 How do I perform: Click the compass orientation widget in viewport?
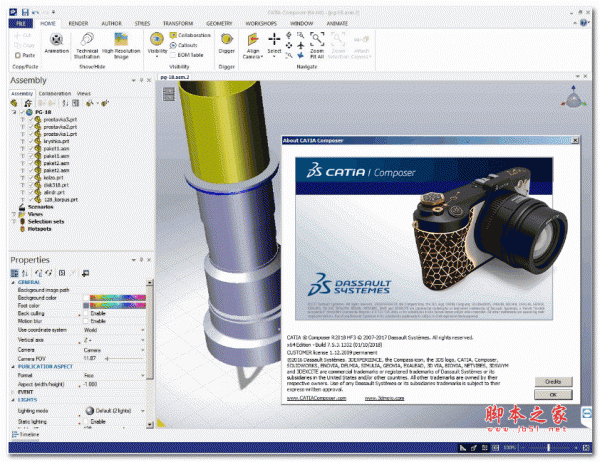(x=573, y=98)
